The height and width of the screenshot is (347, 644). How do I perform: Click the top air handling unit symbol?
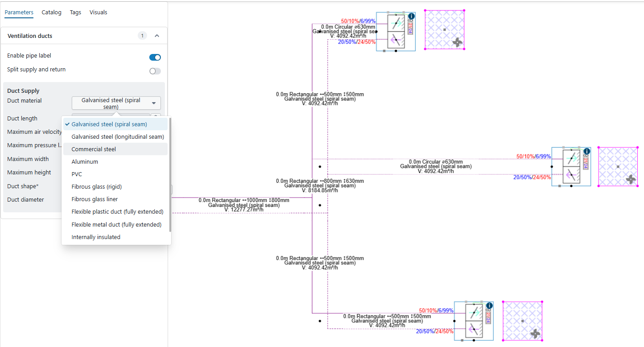pos(396,32)
